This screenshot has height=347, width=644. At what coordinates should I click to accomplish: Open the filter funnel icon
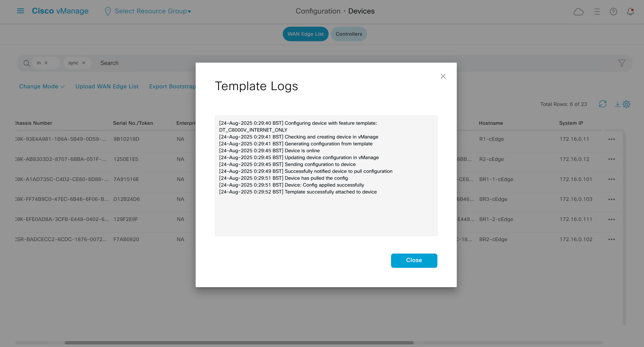tap(622, 63)
